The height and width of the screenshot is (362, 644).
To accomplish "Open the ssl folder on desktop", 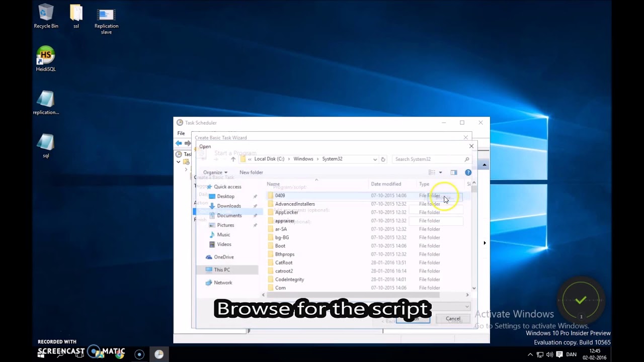I will click(x=76, y=16).
